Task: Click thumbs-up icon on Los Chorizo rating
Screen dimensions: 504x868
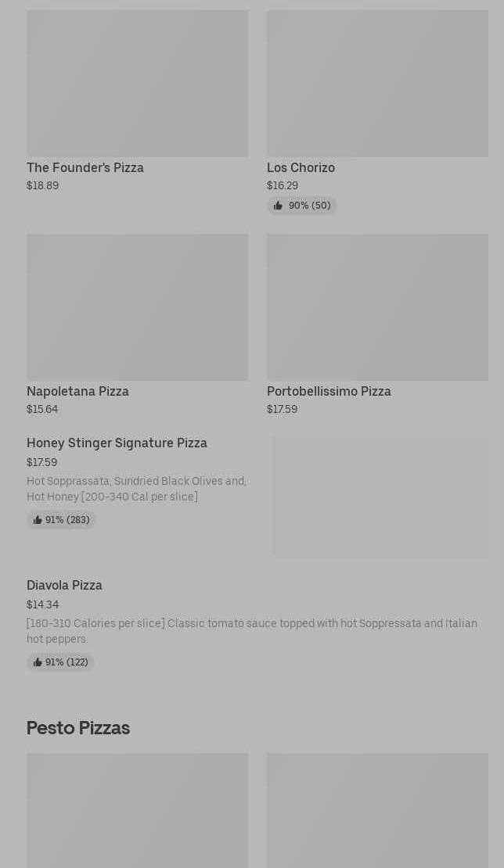Action: [x=278, y=206]
